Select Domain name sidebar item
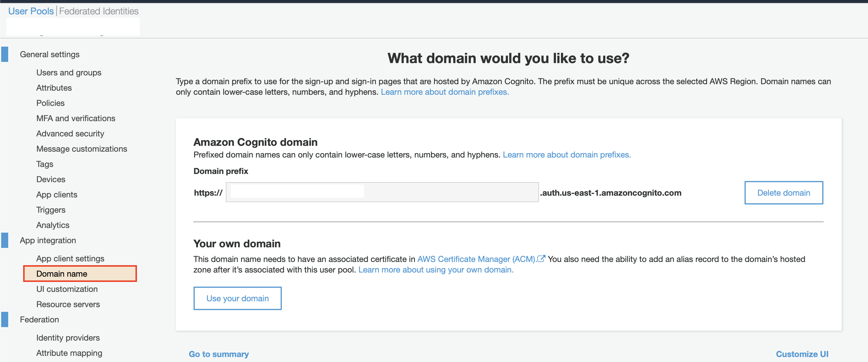This screenshot has width=868, height=362. 80,274
